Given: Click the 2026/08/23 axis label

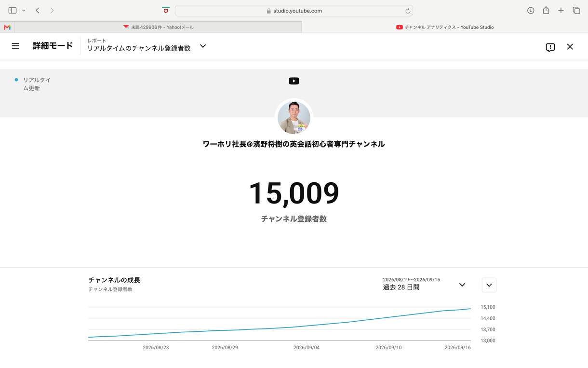Looking at the screenshot, I should [x=156, y=348].
